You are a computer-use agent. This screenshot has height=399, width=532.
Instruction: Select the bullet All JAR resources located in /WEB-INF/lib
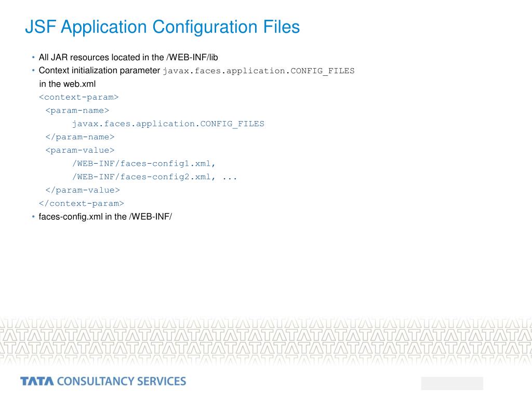point(128,57)
